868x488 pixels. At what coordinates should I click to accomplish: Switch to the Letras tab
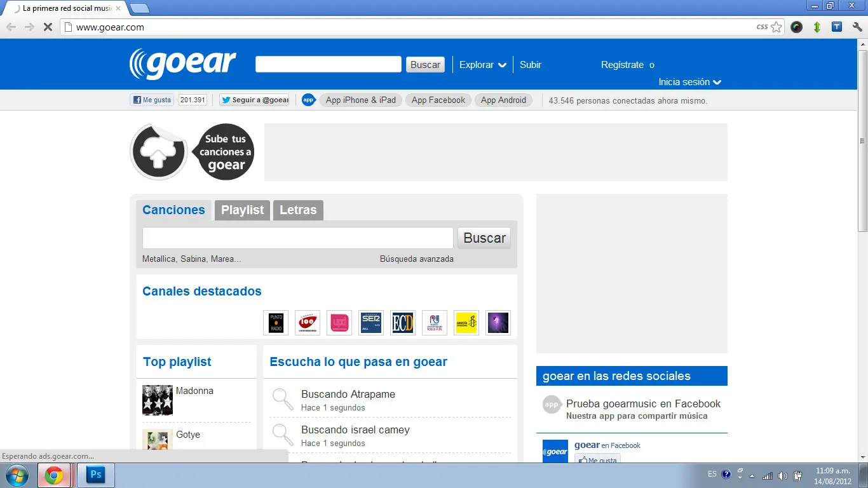(298, 210)
